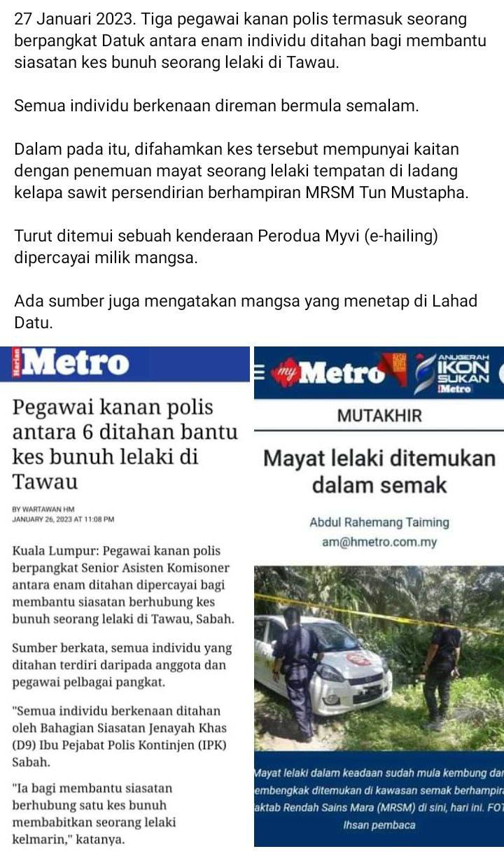Open the Anugerah Ikon Sukan banner logo

click(458, 372)
